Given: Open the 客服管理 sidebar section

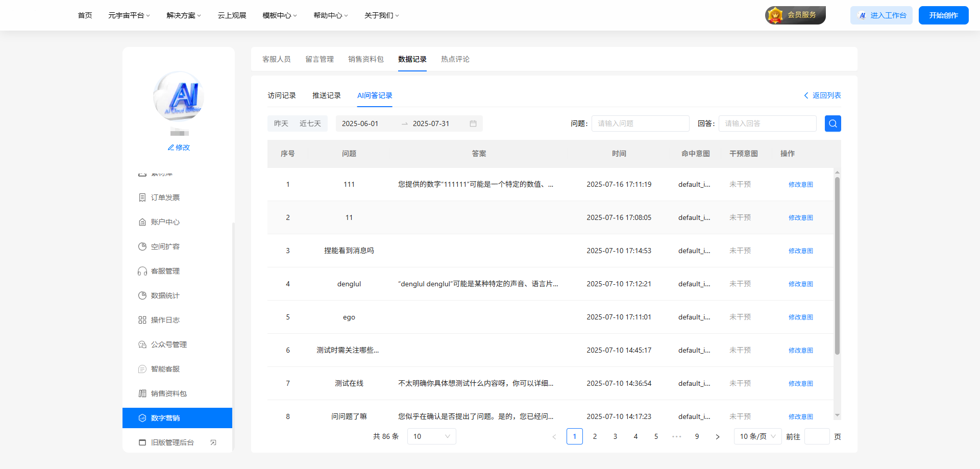Looking at the screenshot, I should pos(165,271).
